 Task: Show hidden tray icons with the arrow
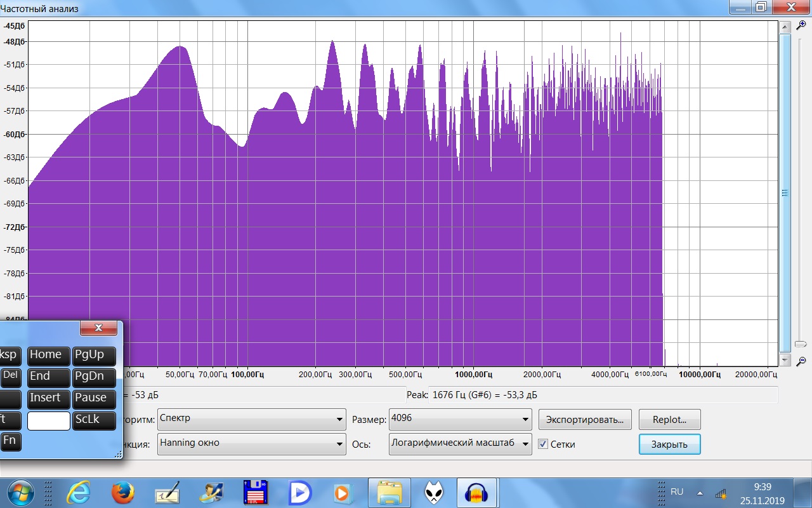[700, 493]
